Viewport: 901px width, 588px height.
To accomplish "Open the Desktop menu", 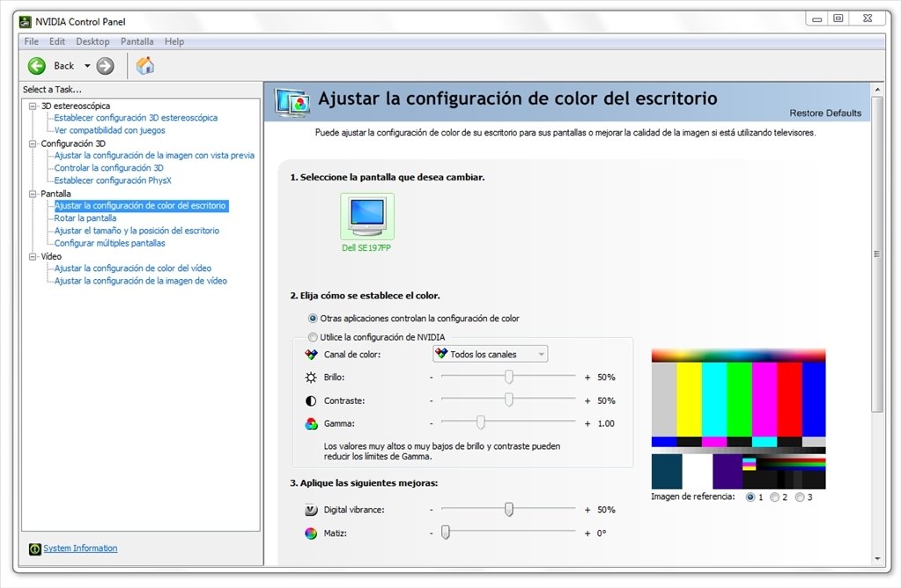I will click(x=92, y=41).
